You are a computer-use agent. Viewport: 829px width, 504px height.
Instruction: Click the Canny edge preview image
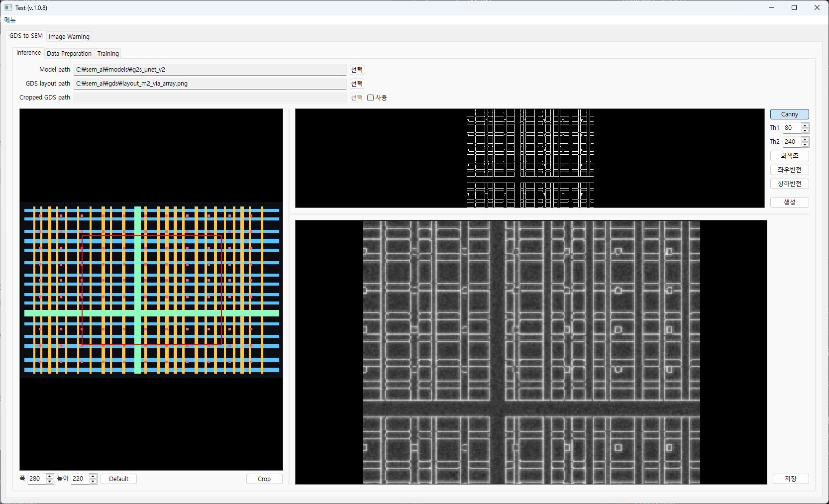(530, 158)
